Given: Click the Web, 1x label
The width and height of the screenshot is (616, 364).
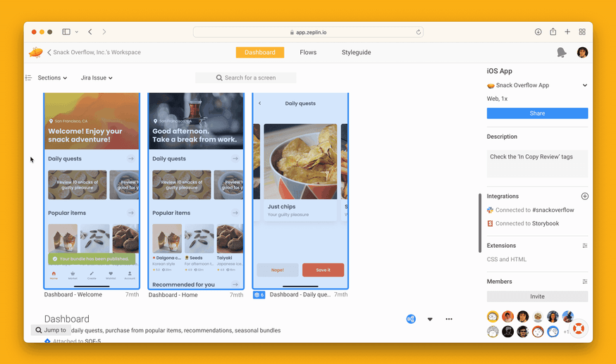Looking at the screenshot, I should pyautogui.click(x=497, y=99).
